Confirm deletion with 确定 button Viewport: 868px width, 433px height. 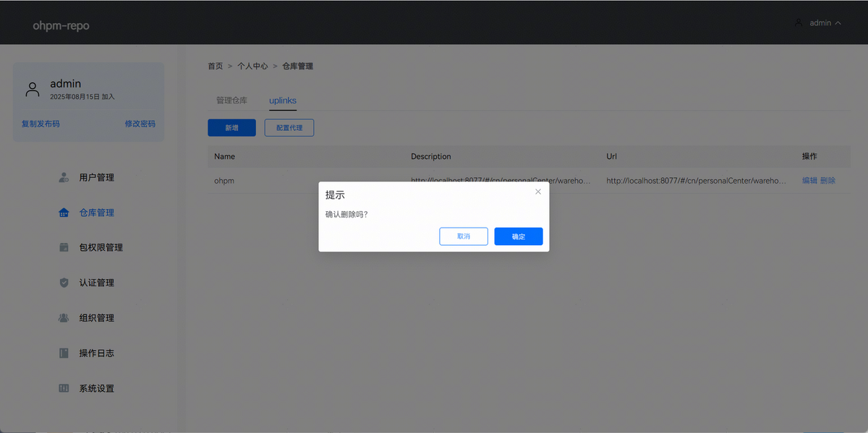point(518,236)
